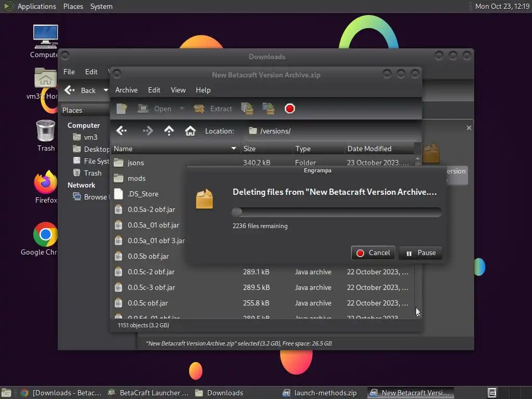Viewport: 532px width, 399px height.
Task: Click the Add folder to archive icon
Action: pos(269,109)
